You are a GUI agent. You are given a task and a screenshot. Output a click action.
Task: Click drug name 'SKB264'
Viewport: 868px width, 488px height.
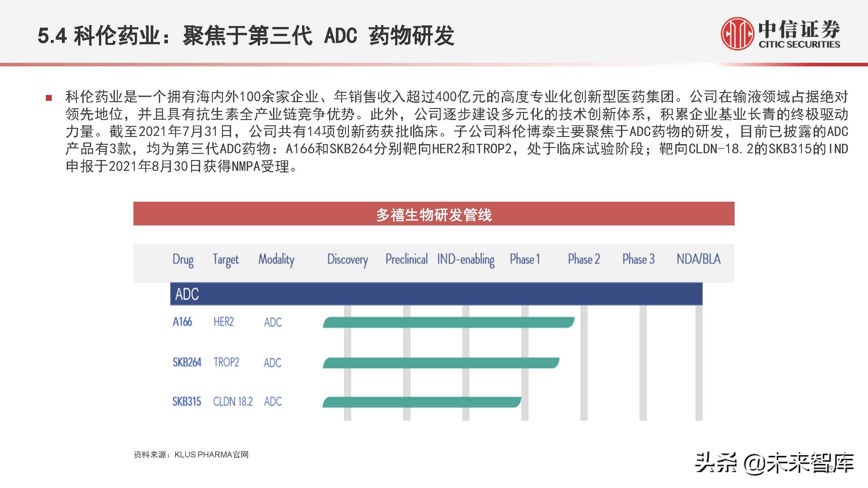(187, 362)
